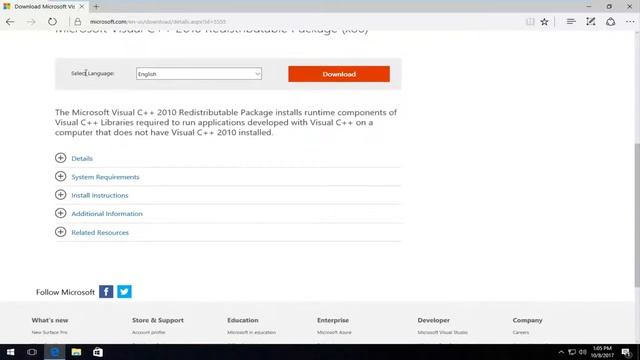
Task: Open reading view book icon
Action: (530, 22)
